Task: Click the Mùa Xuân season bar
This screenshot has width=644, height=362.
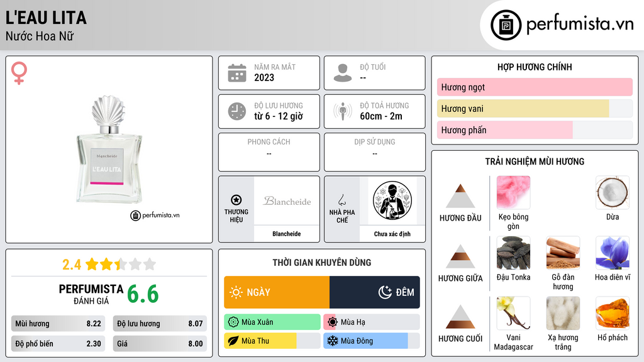Action: pyautogui.click(x=272, y=322)
